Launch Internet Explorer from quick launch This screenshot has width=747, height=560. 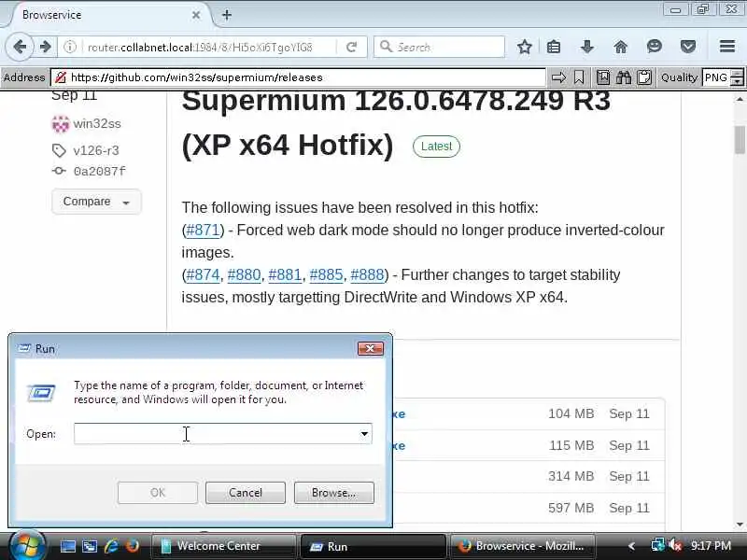pos(111,546)
